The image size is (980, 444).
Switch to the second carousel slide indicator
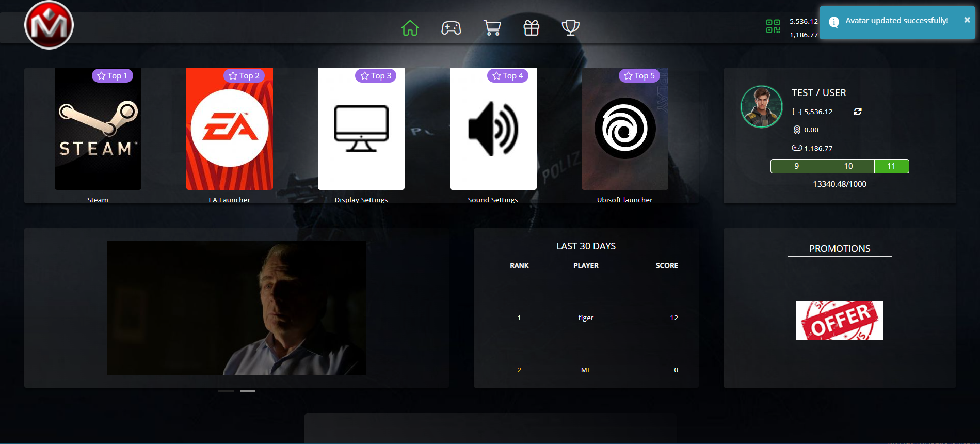(x=248, y=391)
